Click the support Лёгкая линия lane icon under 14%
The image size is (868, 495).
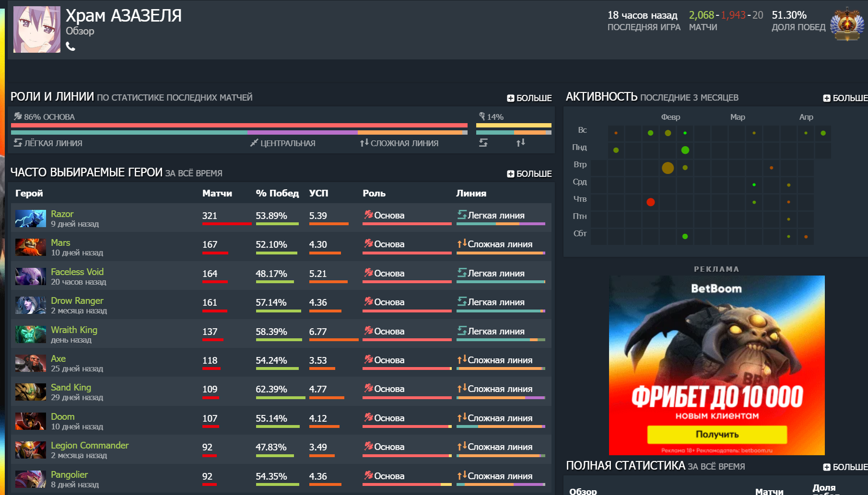coord(483,143)
